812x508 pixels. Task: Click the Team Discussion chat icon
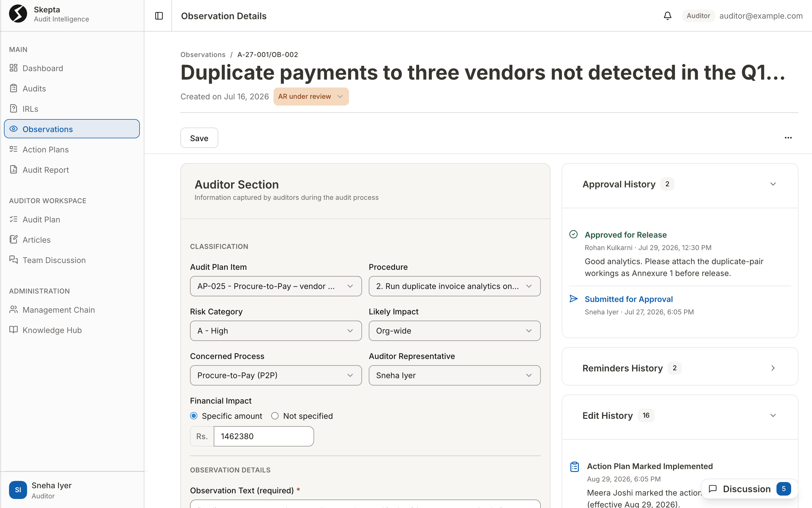(14, 260)
